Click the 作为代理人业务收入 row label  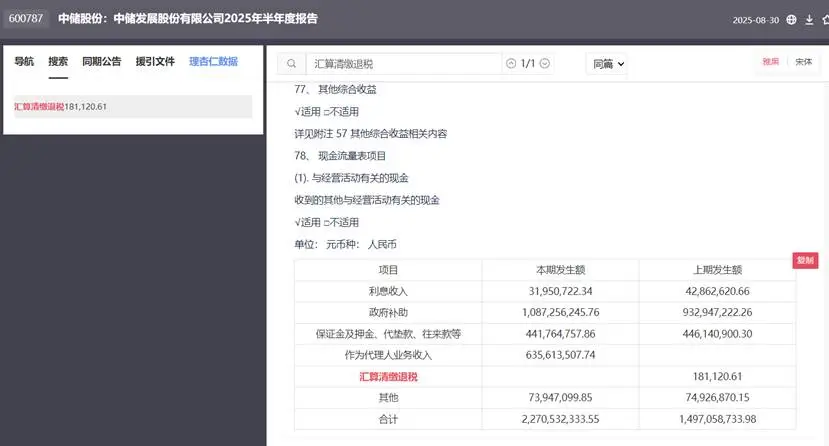coord(388,355)
